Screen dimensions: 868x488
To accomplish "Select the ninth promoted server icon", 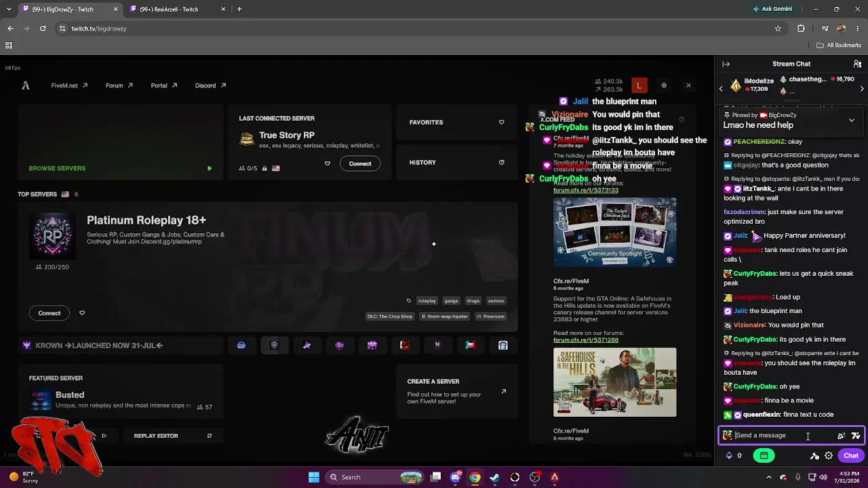I will click(x=503, y=346).
